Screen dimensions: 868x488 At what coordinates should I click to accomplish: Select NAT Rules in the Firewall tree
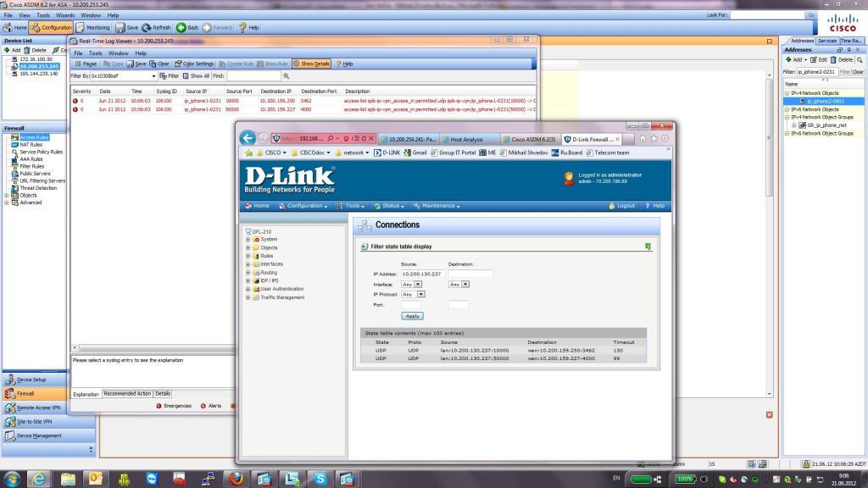click(x=31, y=145)
